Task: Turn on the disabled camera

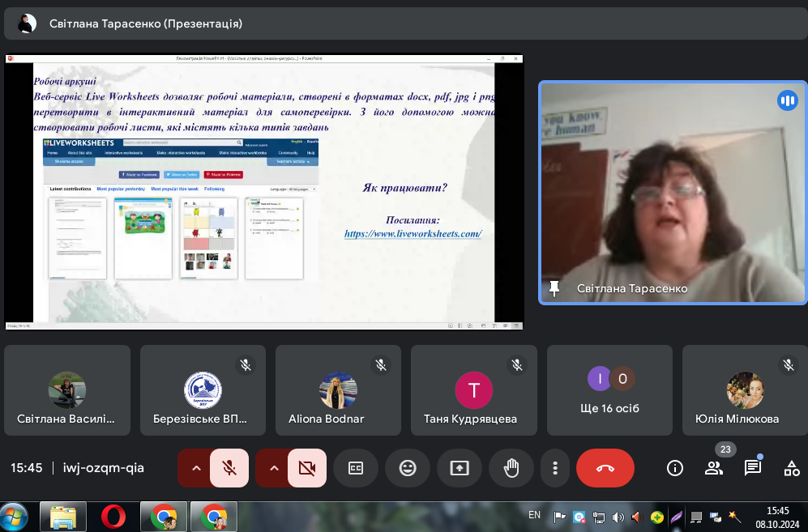Action: [x=307, y=468]
